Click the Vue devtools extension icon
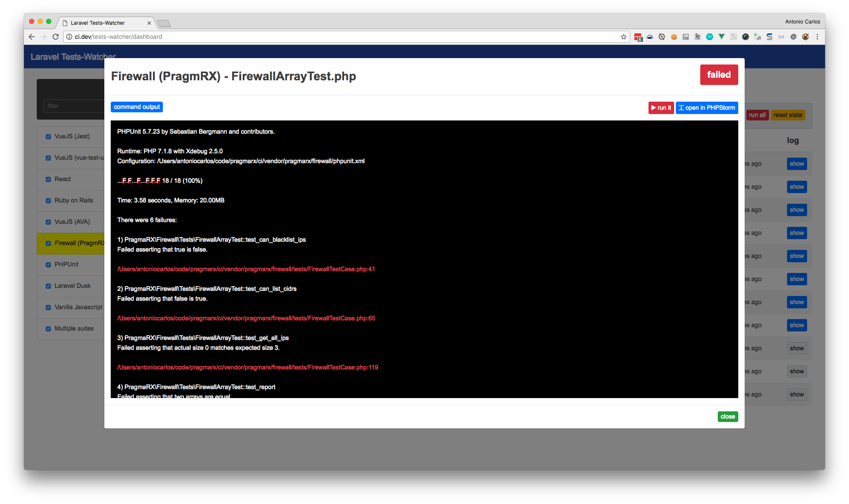 (722, 37)
